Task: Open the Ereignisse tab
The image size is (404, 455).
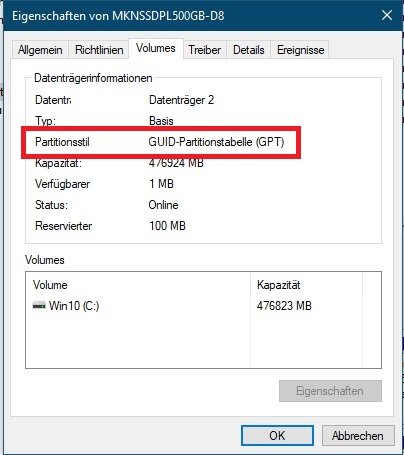Action: click(300, 50)
